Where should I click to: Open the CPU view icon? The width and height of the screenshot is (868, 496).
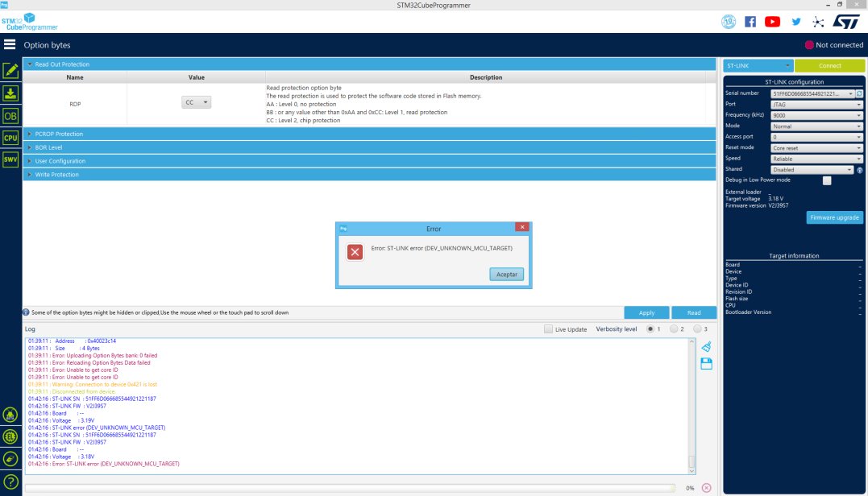click(x=10, y=138)
